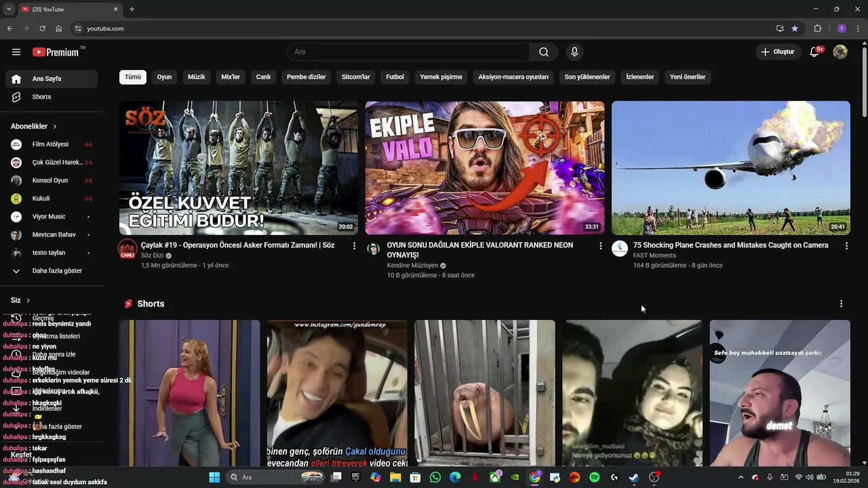Select the Oyun filter chip
Viewport: 868px width, 488px height.
coord(165,77)
